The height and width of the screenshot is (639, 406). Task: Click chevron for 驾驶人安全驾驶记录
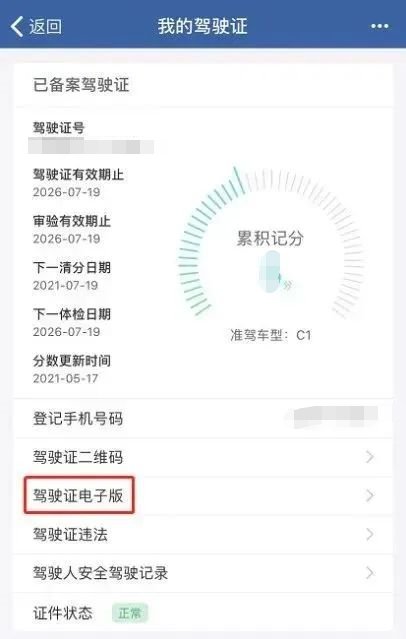(370, 573)
